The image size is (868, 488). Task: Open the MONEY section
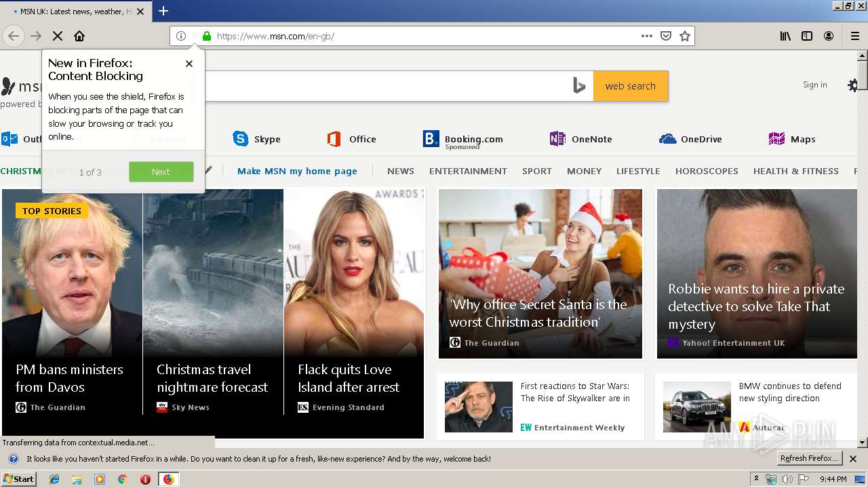585,171
